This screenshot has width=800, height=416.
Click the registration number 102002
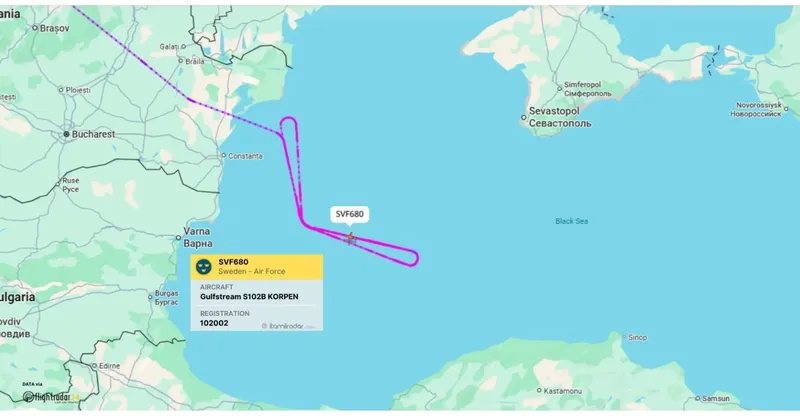[214, 323]
